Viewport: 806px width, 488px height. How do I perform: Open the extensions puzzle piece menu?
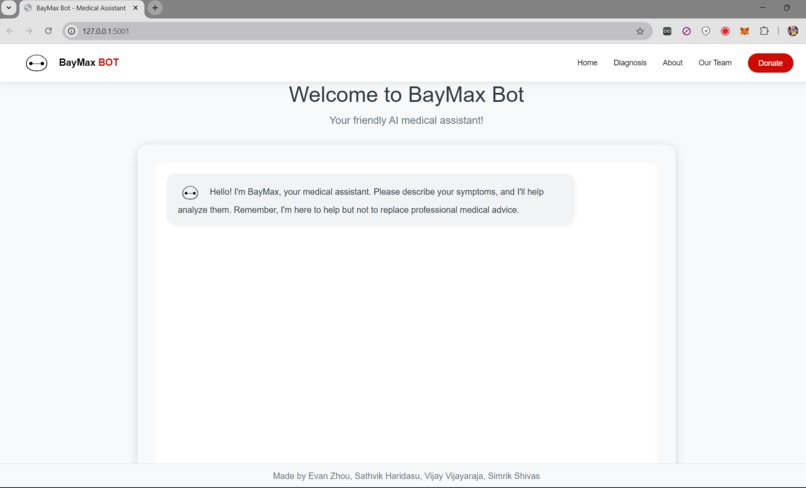pyautogui.click(x=764, y=31)
